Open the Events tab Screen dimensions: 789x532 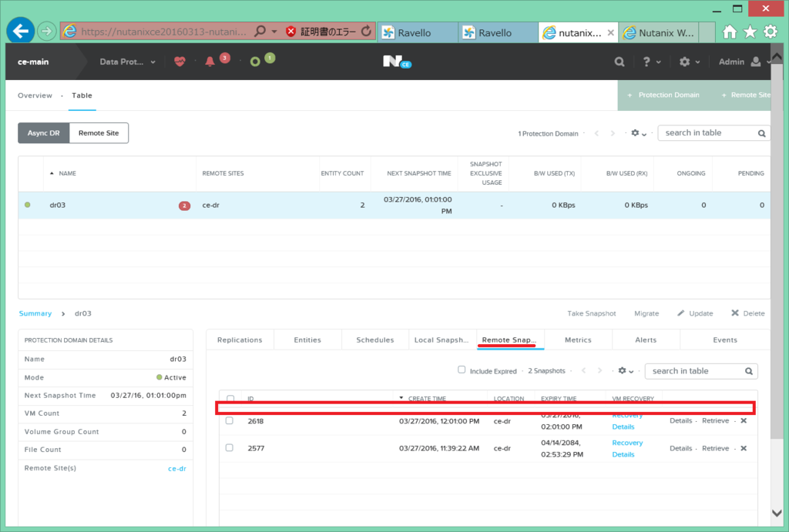pos(725,340)
